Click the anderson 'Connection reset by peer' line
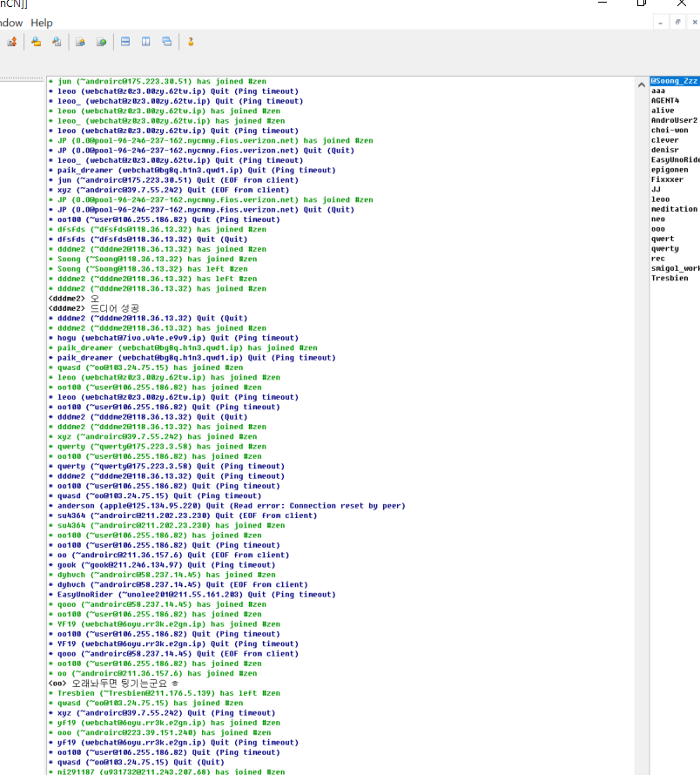This screenshot has height=775, width=700. tap(227, 506)
